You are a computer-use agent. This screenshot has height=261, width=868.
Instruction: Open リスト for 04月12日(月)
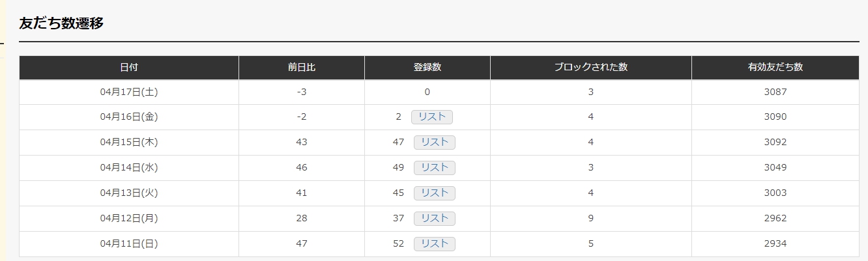[434, 219]
